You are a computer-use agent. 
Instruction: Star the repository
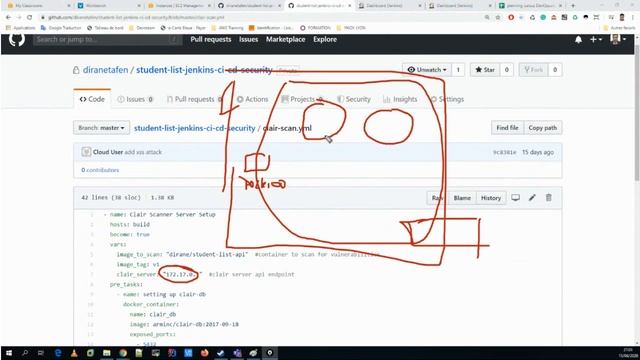pyautogui.click(x=485, y=70)
